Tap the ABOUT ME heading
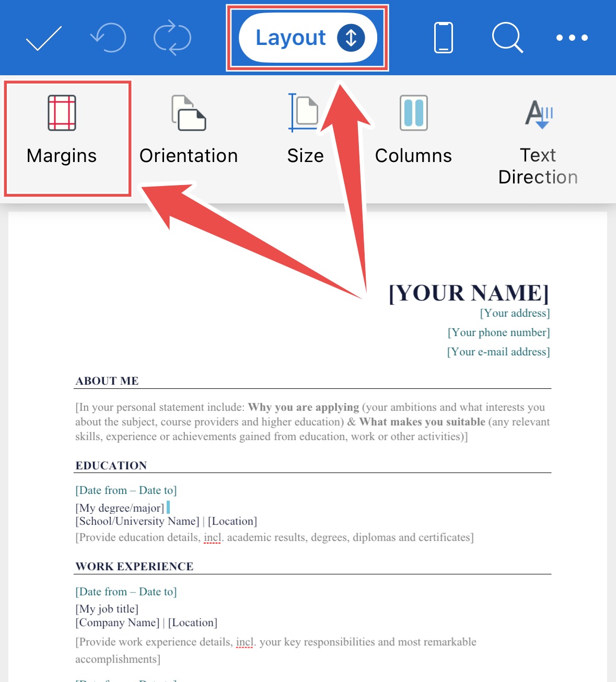The width and height of the screenshot is (616, 682). pyautogui.click(x=107, y=381)
